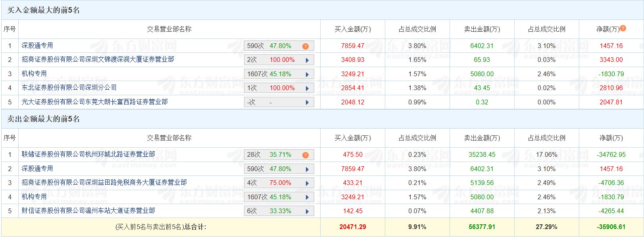Click 净额(万) header in sell table
This screenshot has width=644, height=237.
611,138
